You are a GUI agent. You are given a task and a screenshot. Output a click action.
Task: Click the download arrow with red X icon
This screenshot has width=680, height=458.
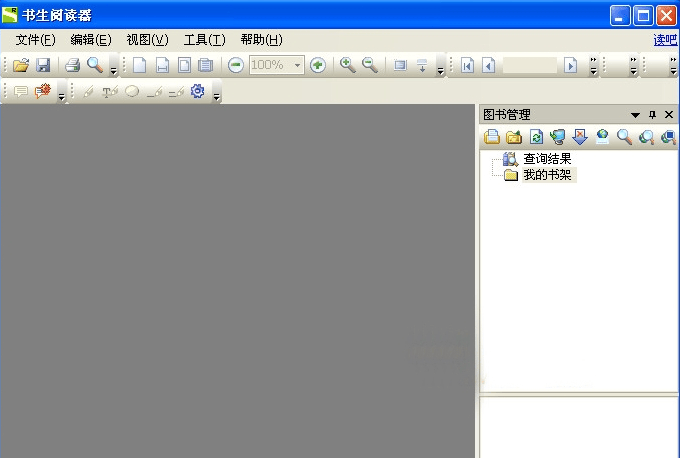tap(580, 137)
